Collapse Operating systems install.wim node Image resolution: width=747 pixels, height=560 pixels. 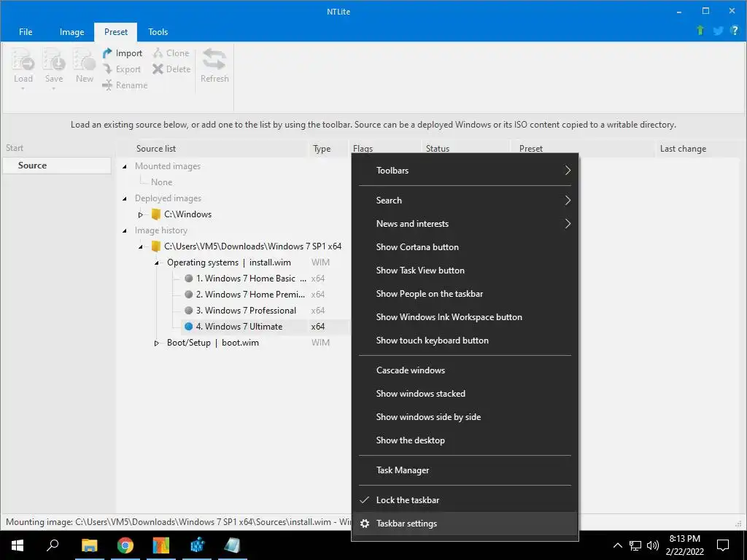pos(156,262)
